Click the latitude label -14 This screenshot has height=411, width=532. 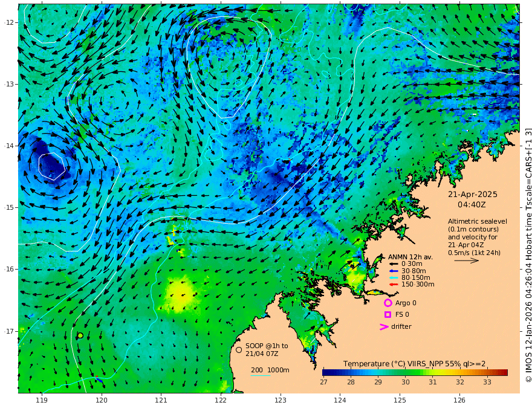(9, 146)
